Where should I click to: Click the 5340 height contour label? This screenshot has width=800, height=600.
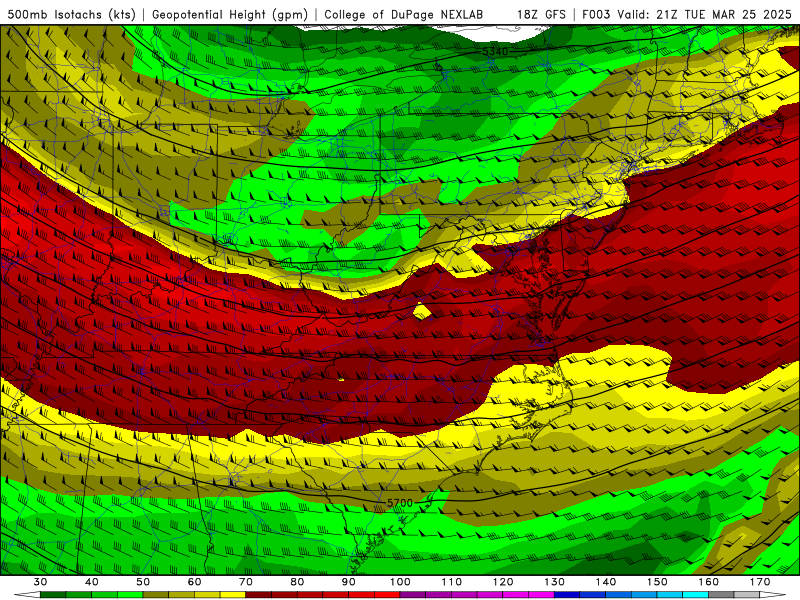coord(495,52)
